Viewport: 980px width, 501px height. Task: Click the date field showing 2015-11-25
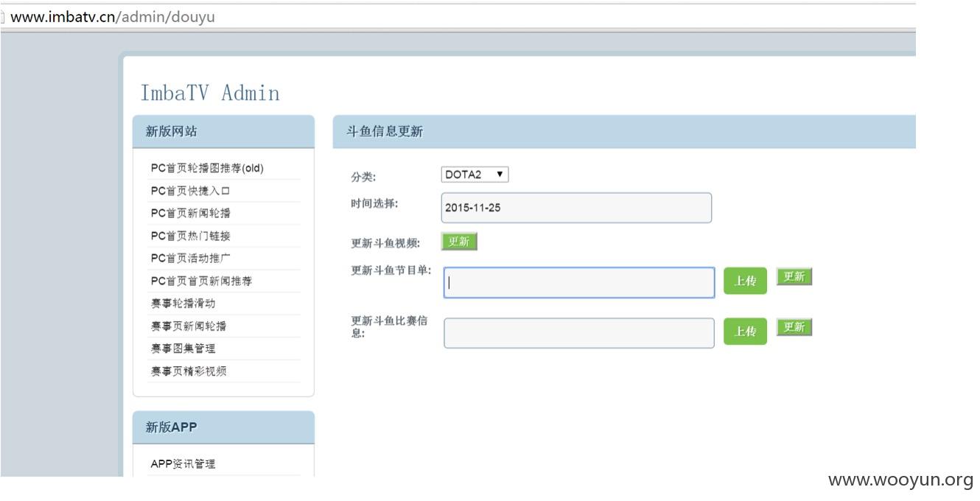tap(577, 208)
